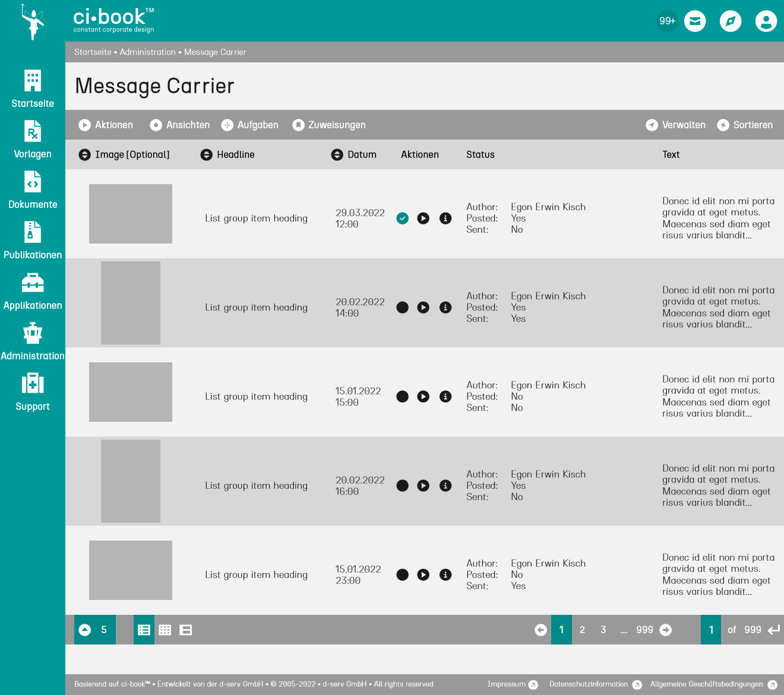Viewport: 784px width, 695px height.
Task: Click the compass navigation icon
Action: [731, 21]
